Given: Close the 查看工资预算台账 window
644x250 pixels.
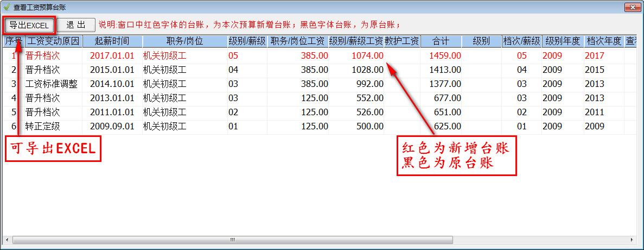Looking at the screenshot, I should click(x=630, y=7).
